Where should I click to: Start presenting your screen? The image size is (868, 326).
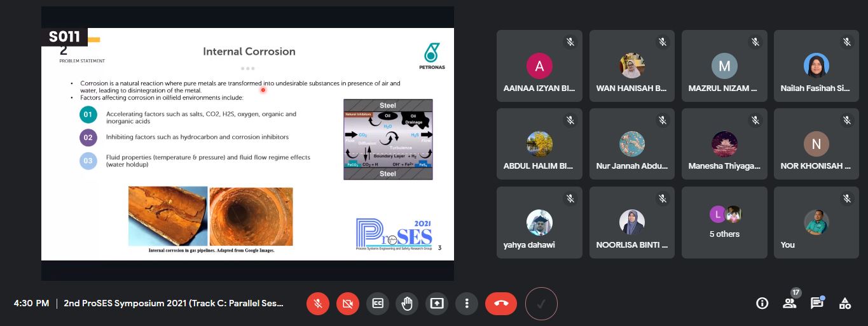[x=437, y=303]
